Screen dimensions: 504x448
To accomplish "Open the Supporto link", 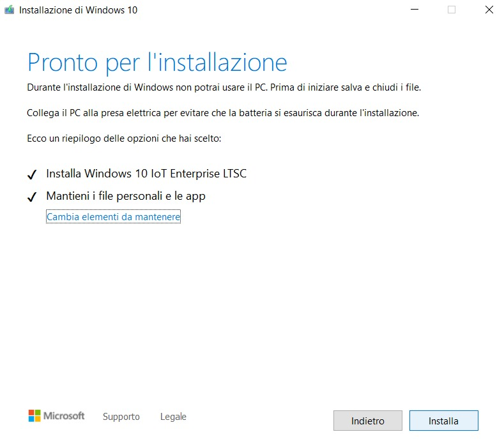I will 121,417.
